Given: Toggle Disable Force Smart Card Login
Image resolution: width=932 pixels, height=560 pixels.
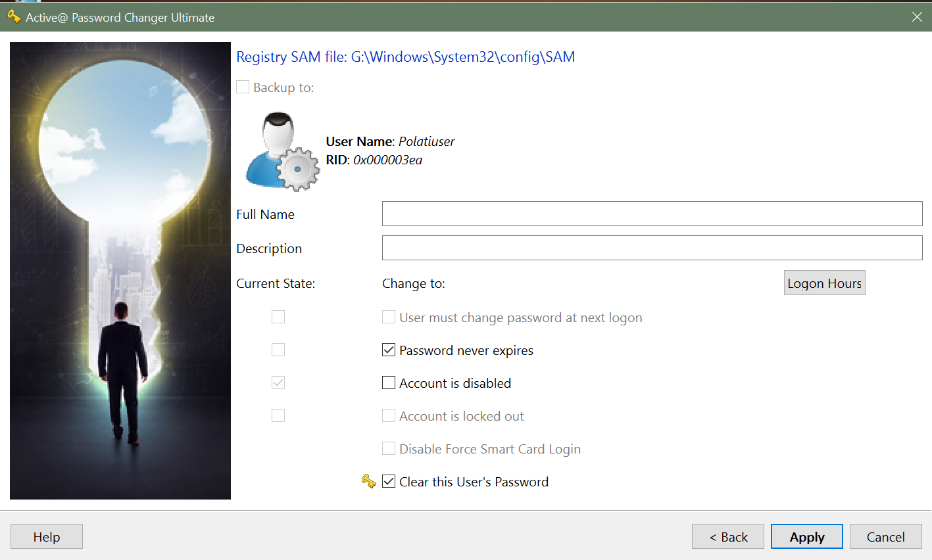Looking at the screenshot, I should [389, 449].
